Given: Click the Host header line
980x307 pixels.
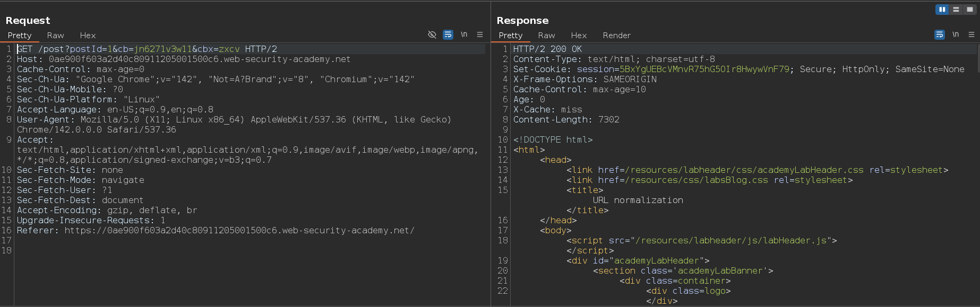Looking at the screenshot, I should [183, 59].
